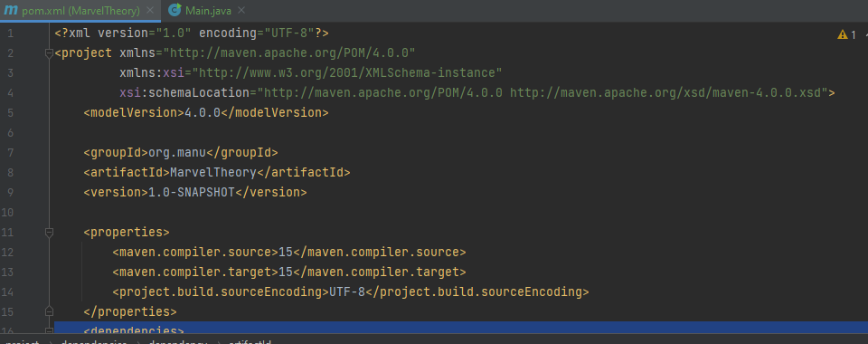
Task: Click the version 1.0-SNAPSHOT text
Action: pos(192,192)
